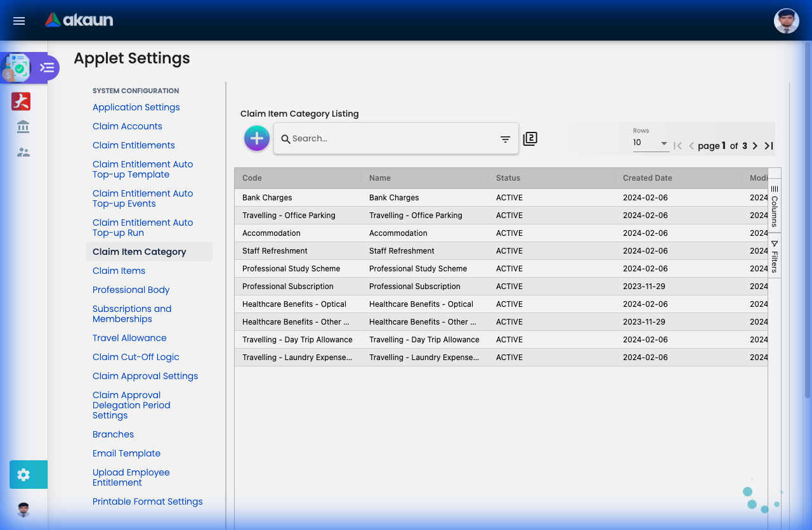812x530 pixels.
Task: Select Claim Item Category in sidebar
Action: click(x=139, y=252)
